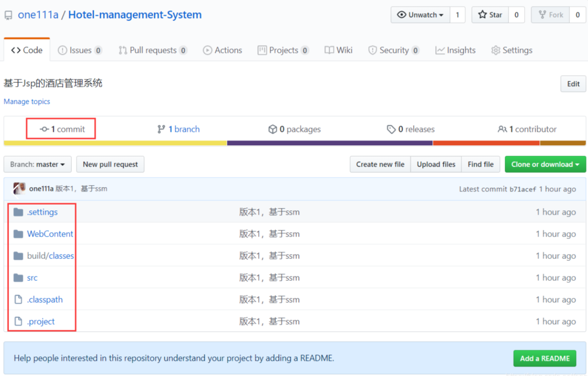The height and width of the screenshot is (376, 588).
Task: Click the .settings folder icon
Action: [x=18, y=212]
